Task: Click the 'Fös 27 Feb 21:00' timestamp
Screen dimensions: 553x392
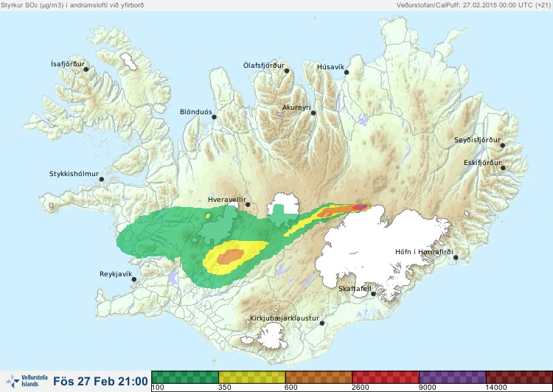Action: [100, 381]
